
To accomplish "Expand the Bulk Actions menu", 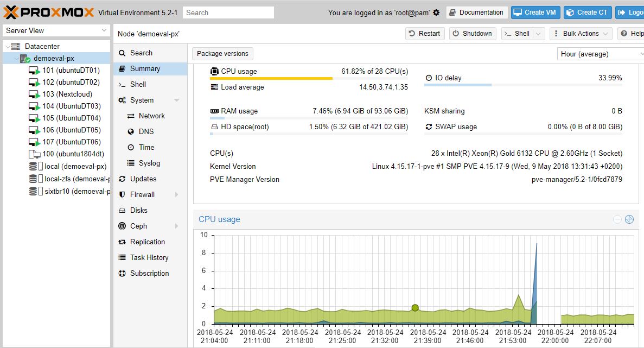I will [x=581, y=34].
